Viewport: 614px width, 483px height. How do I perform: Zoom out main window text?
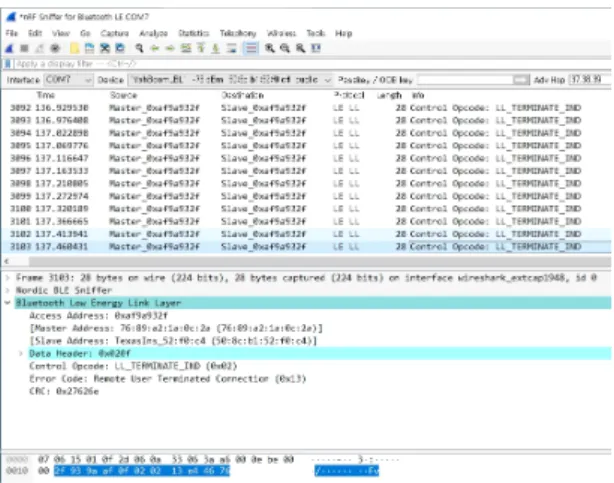tap(285, 48)
